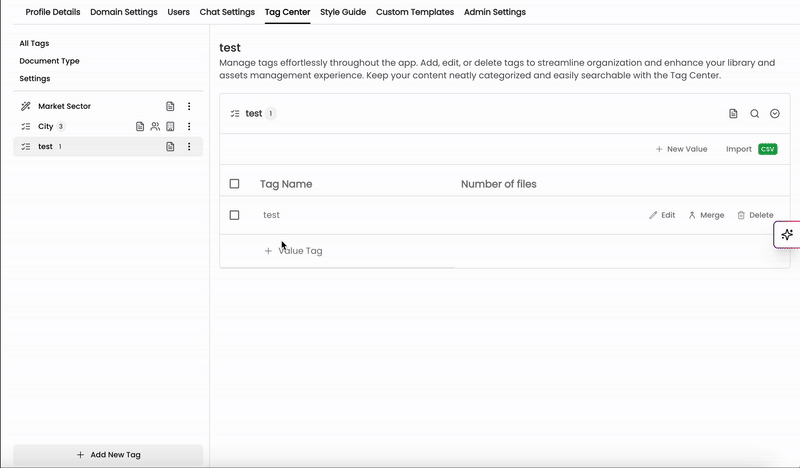This screenshot has height=468, width=800.
Task: Click Add New Tag button
Action: coord(108,455)
